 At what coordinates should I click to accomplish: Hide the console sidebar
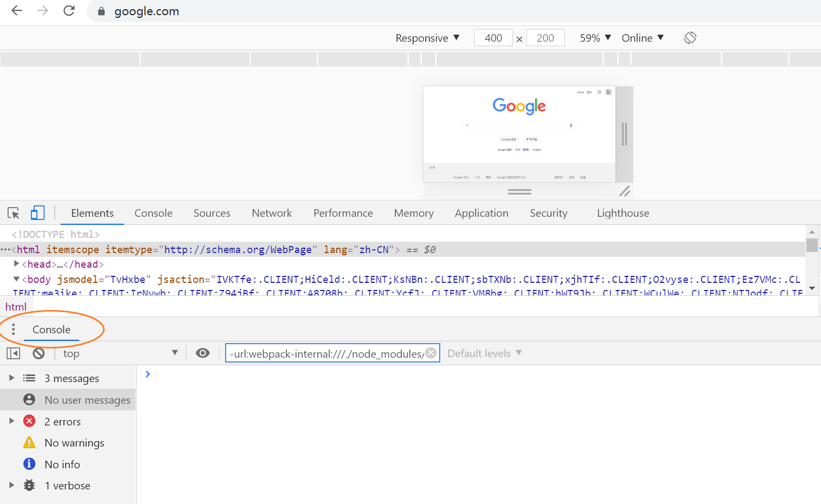[14, 353]
